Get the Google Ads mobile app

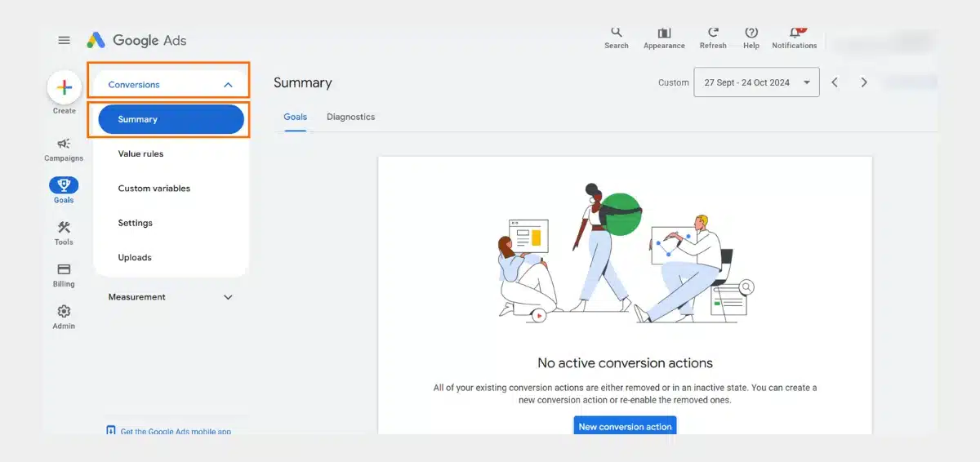coord(169,431)
